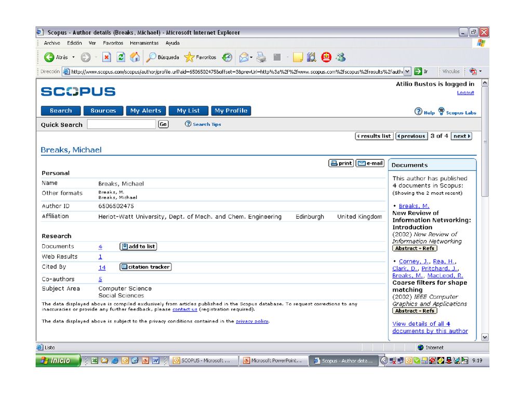The width and height of the screenshot is (532, 399).
Task: Print the page via the toolbar printer icon
Action: click(261, 57)
